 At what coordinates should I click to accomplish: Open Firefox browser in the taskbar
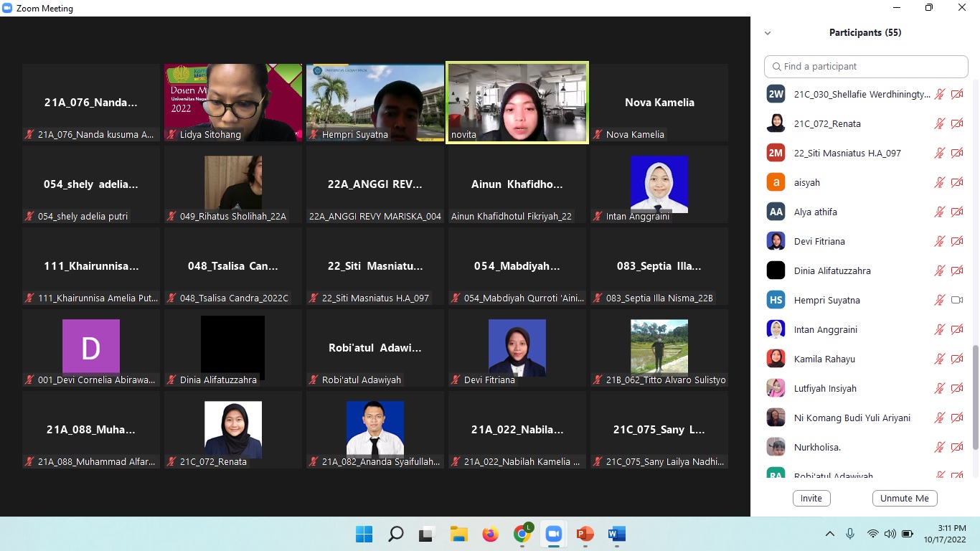point(490,534)
